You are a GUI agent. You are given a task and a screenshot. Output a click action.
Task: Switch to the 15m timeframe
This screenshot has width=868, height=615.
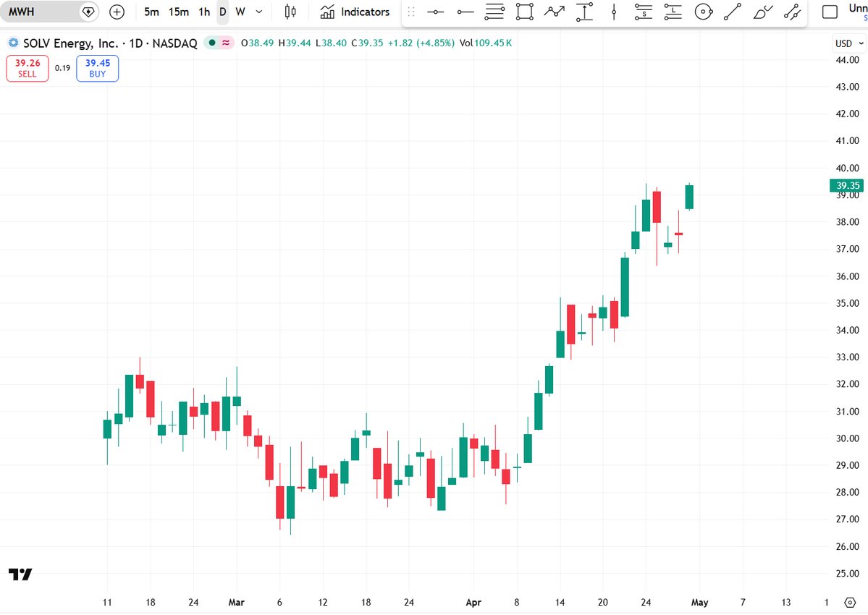click(178, 12)
